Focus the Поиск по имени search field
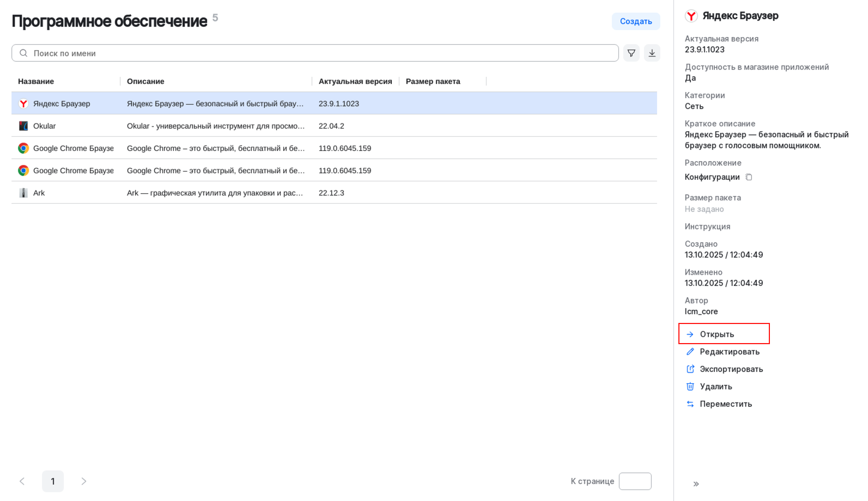The height and width of the screenshot is (501, 868). [x=315, y=53]
